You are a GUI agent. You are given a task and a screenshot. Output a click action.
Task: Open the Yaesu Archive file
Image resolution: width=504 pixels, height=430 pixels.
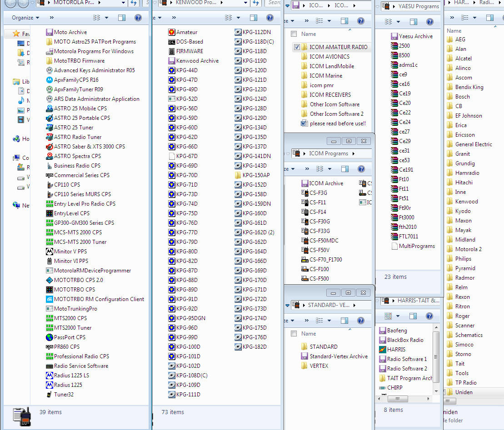[415, 36]
